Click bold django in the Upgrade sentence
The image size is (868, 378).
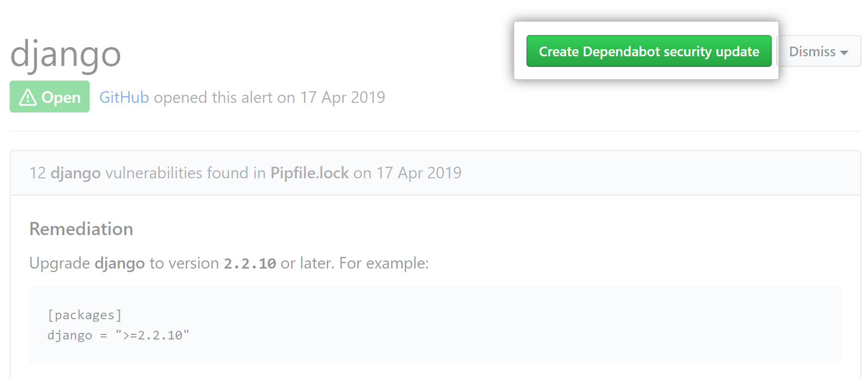point(120,263)
